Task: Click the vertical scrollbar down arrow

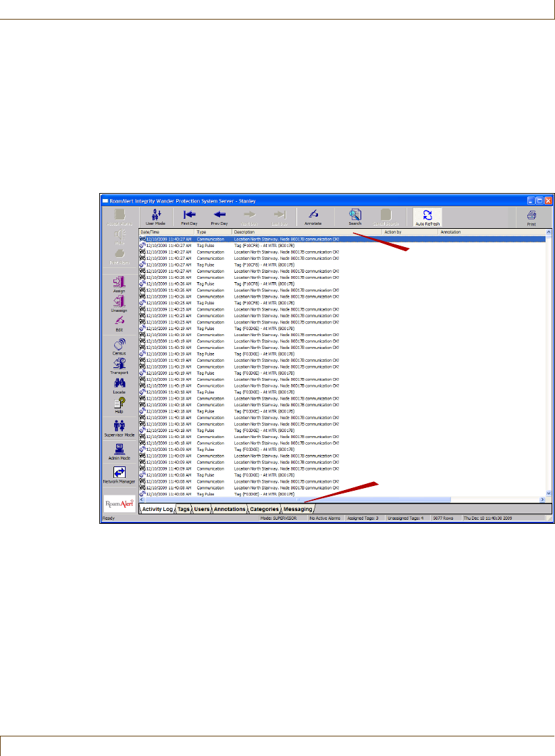Action: point(549,493)
